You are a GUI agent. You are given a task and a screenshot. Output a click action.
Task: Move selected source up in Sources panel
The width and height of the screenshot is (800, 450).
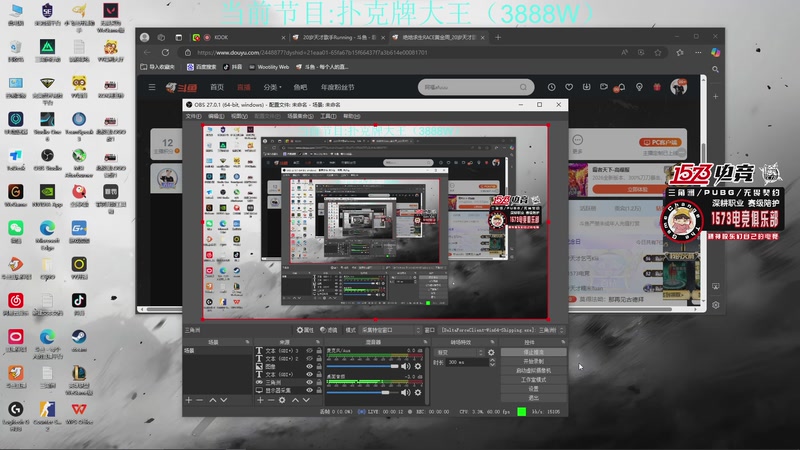tap(295, 400)
